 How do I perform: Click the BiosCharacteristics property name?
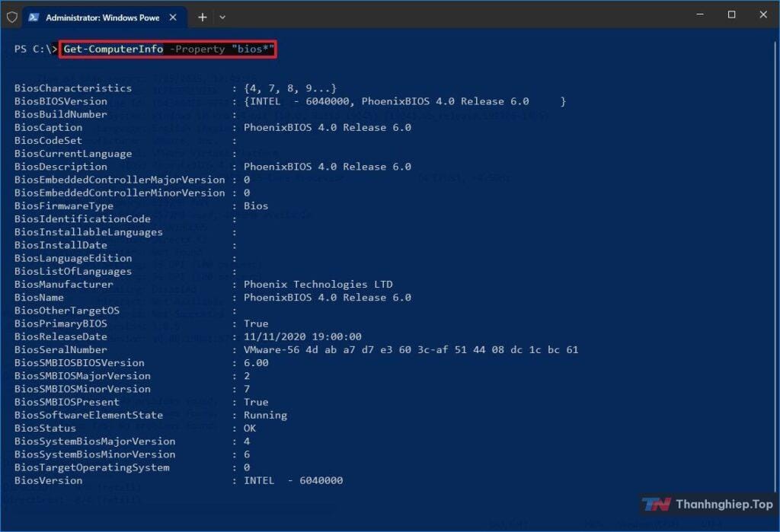point(73,88)
